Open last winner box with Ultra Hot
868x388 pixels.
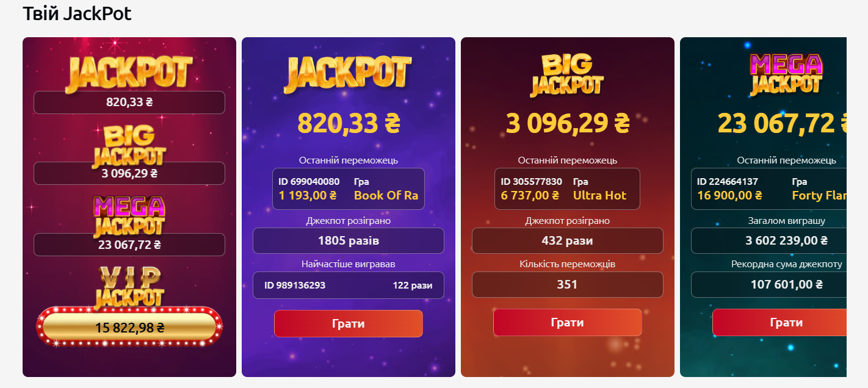pyautogui.click(x=567, y=189)
